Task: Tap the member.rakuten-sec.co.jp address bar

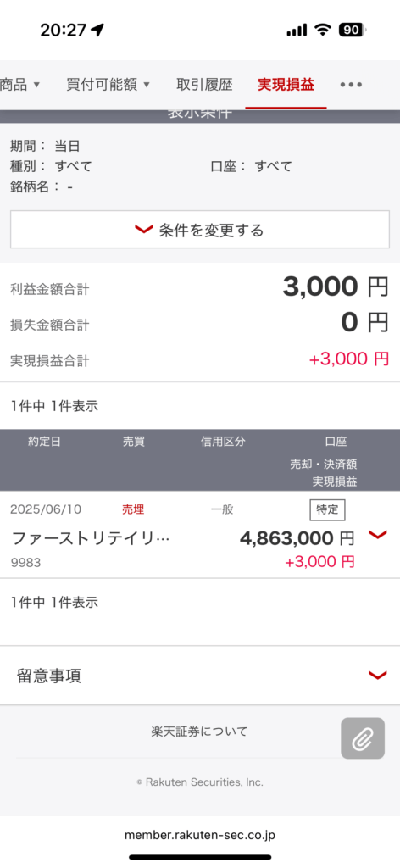Action: point(200,835)
